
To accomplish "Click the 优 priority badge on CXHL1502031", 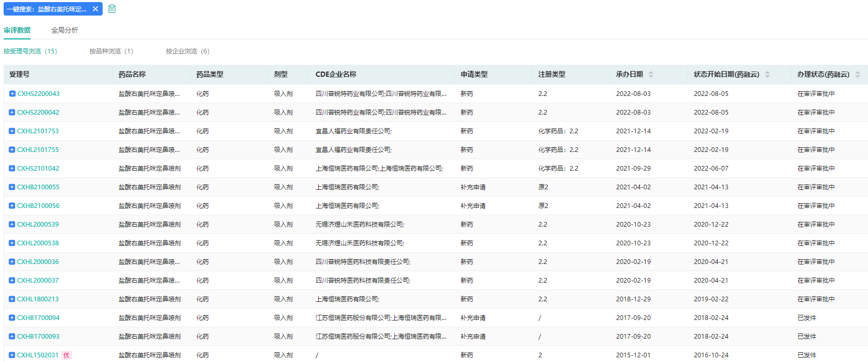I will [x=66, y=355].
